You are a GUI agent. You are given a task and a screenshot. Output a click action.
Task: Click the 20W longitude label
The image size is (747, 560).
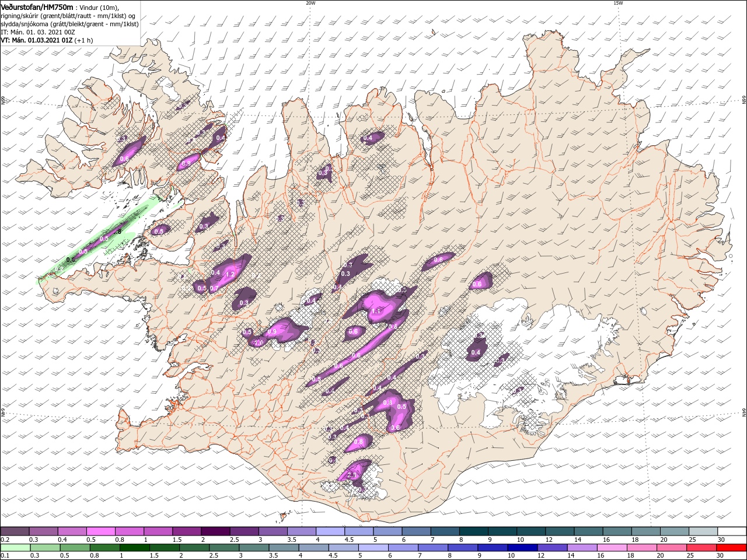click(310, 3)
